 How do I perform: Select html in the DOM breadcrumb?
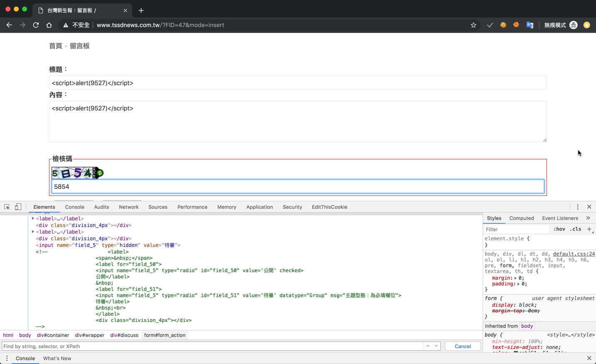[8, 335]
